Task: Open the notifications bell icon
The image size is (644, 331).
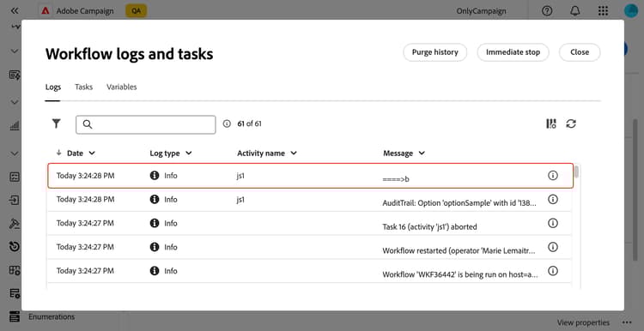Action: [x=575, y=11]
